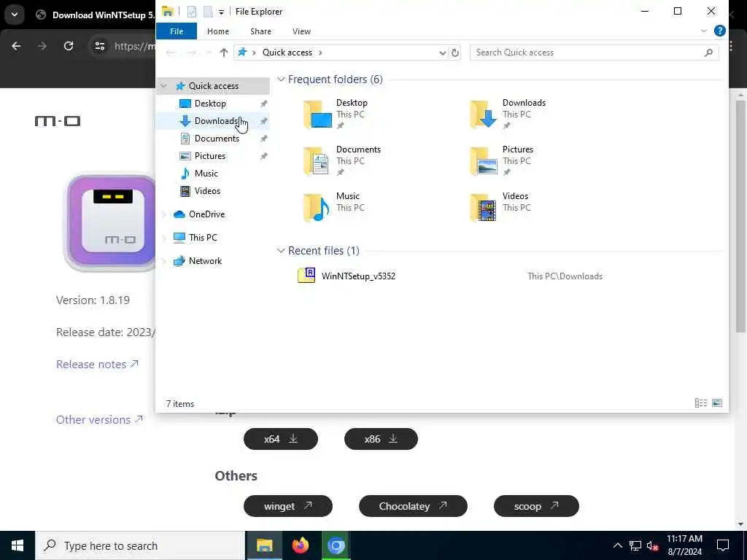Select Downloads in the navigation pane
This screenshot has height=560, width=747.
(x=215, y=121)
